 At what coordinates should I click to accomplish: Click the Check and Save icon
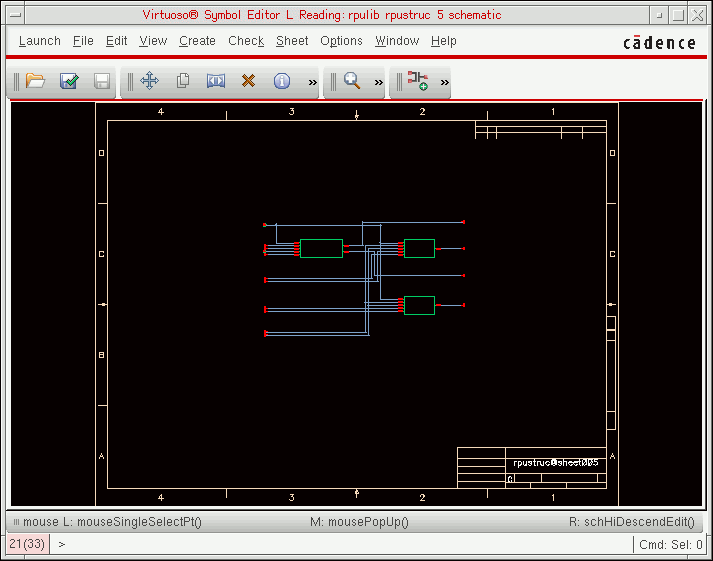tap(69, 81)
